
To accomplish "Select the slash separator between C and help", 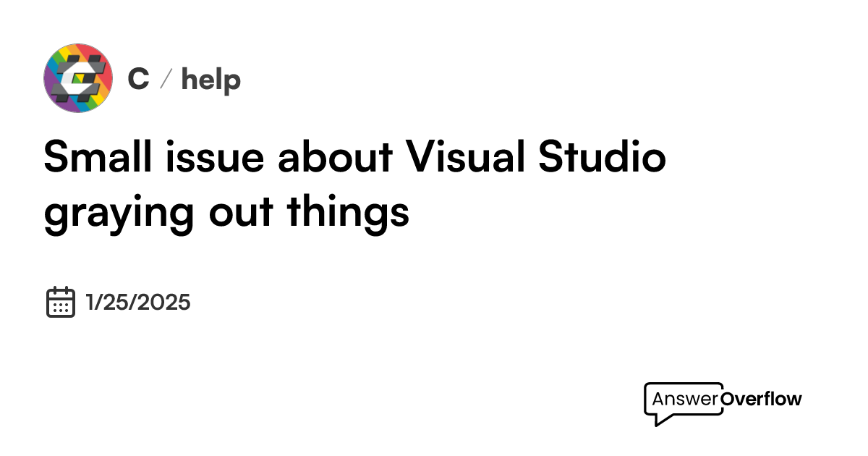I will [164, 80].
